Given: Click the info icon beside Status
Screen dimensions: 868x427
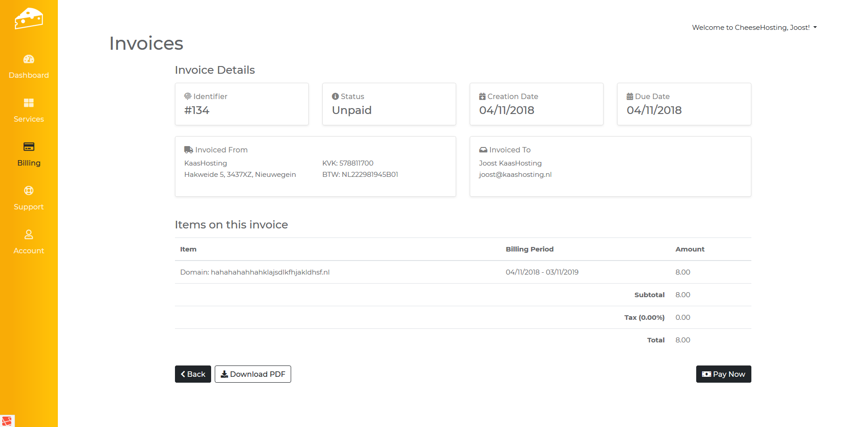Looking at the screenshot, I should point(335,96).
